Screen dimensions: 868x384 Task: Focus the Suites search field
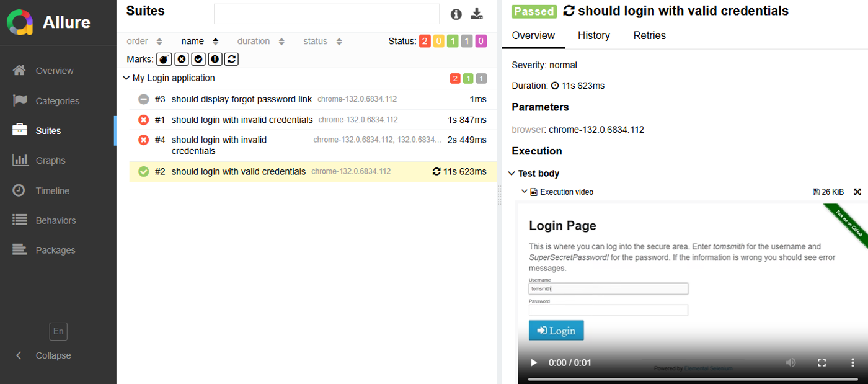(x=327, y=14)
